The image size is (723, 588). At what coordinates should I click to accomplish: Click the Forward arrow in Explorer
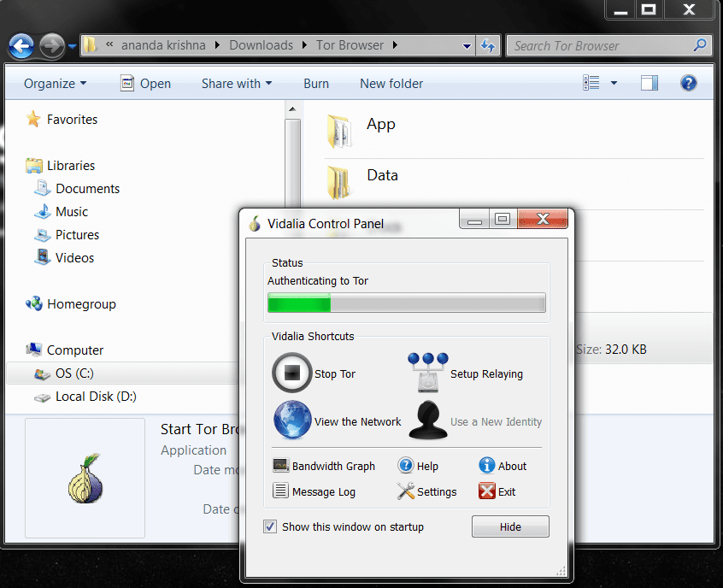click(51, 45)
